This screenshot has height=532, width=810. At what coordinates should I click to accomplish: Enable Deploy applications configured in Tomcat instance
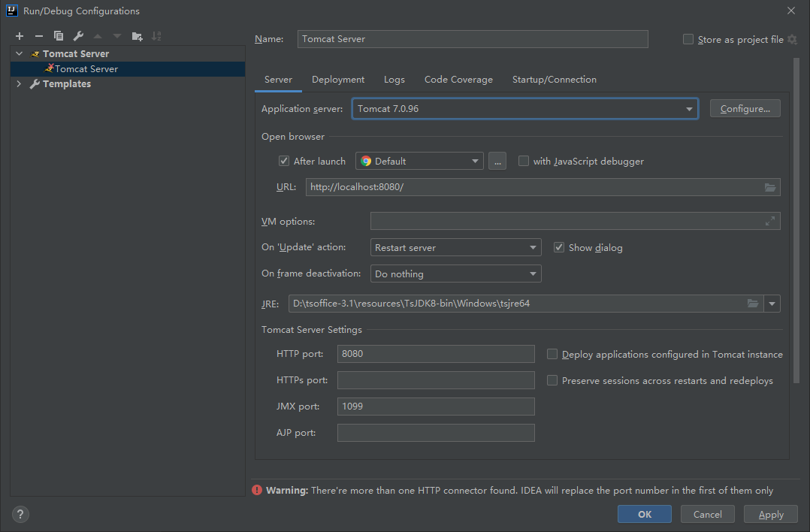[x=552, y=355]
